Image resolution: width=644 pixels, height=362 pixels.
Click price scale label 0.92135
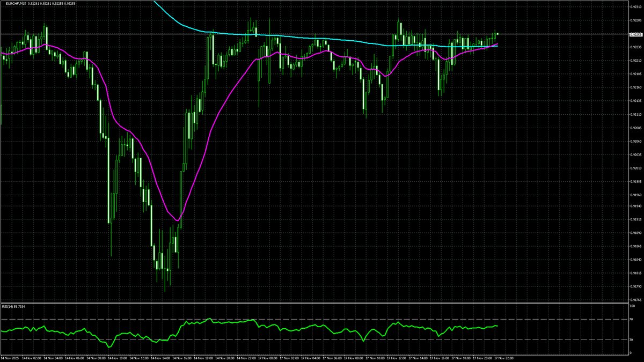[636, 101]
